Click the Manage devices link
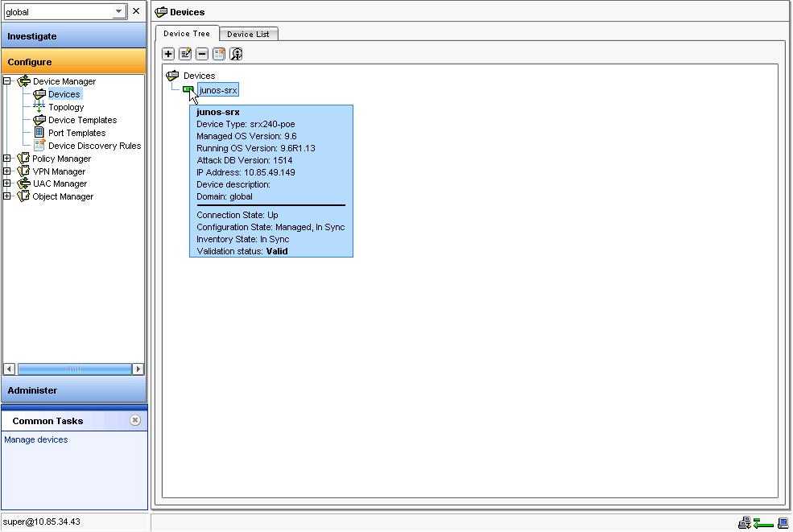This screenshot has width=793, height=532. pos(36,439)
